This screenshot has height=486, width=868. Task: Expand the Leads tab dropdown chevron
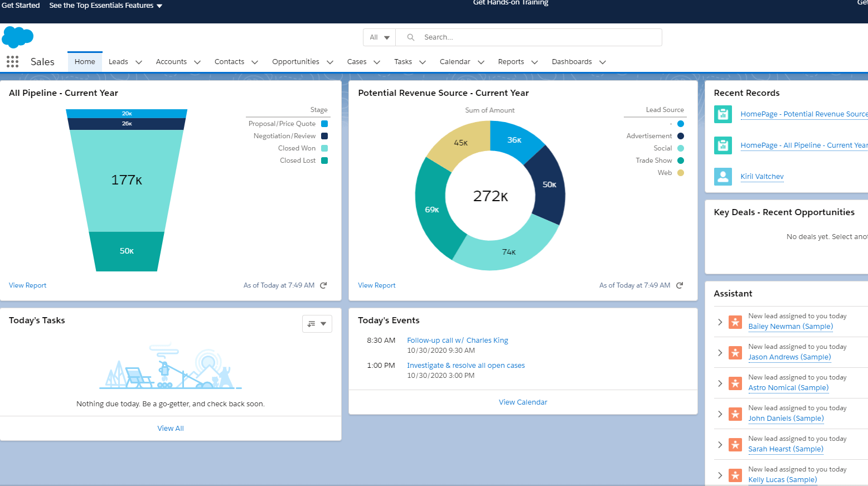click(139, 62)
